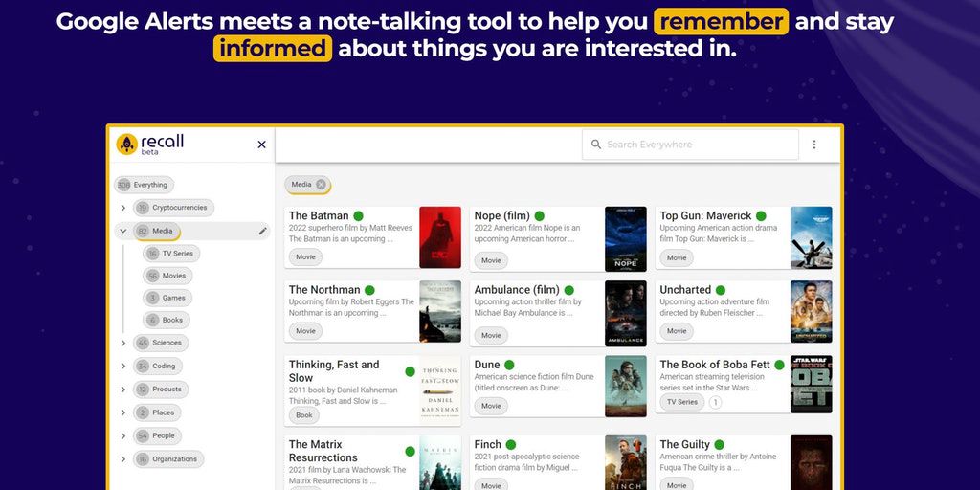Screen dimensions: 980x490
Task: Open the Top Gun: Maverick card title
Action: coord(705,215)
